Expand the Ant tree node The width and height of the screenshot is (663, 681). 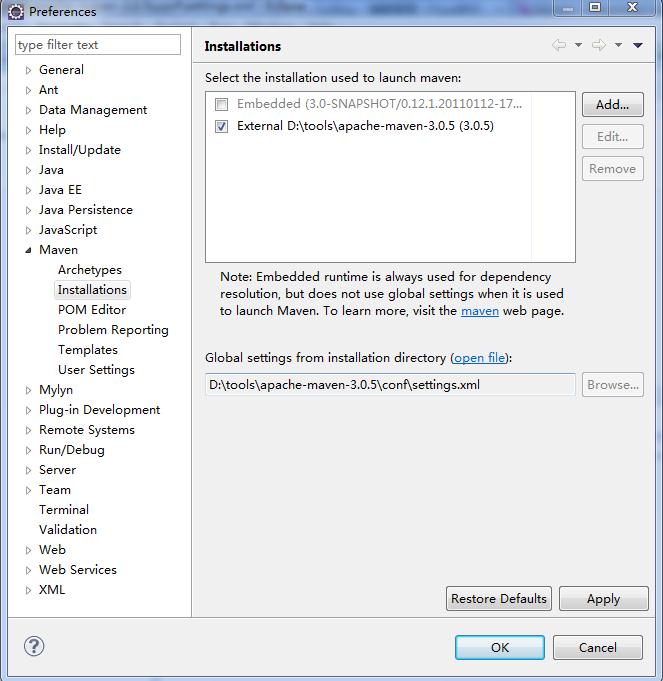[x=28, y=90]
